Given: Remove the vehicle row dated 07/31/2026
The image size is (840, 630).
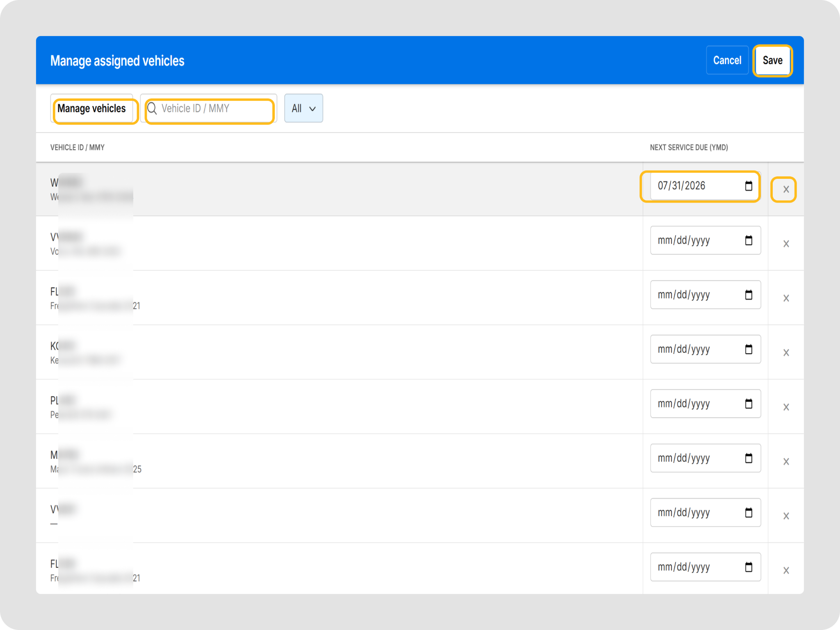Looking at the screenshot, I should click(786, 189).
